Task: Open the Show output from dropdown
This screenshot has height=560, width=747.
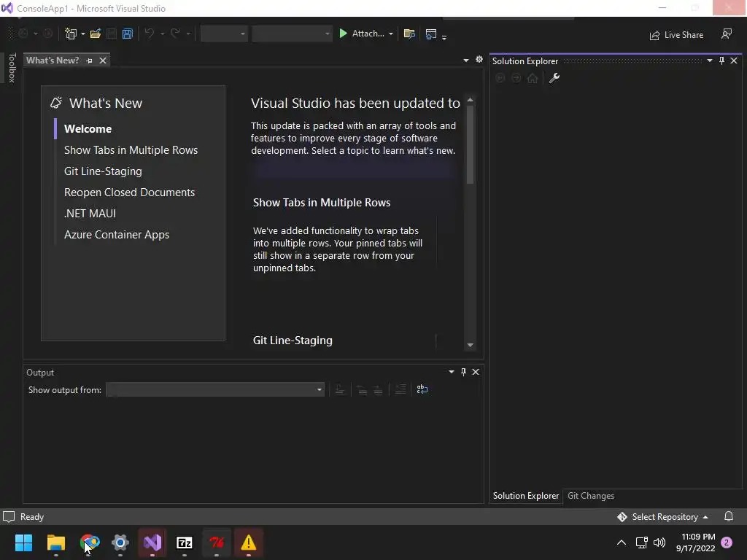Action: coord(215,390)
